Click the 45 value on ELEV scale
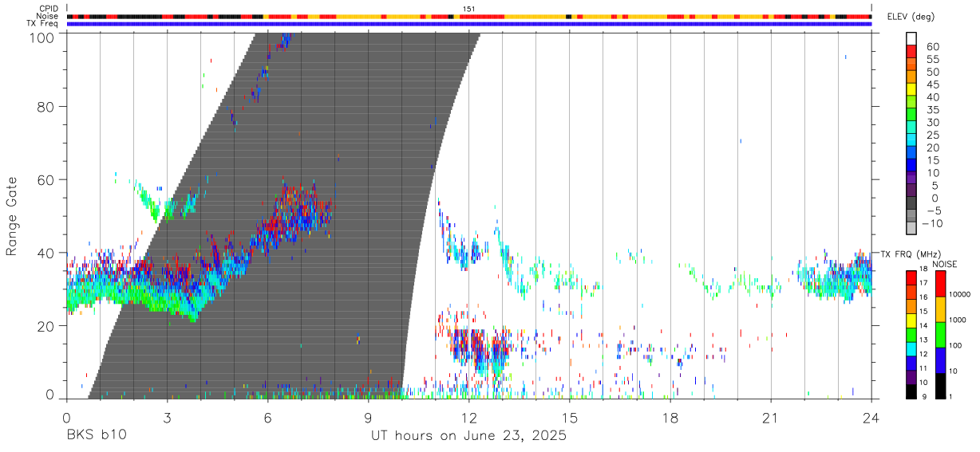 tap(932, 85)
